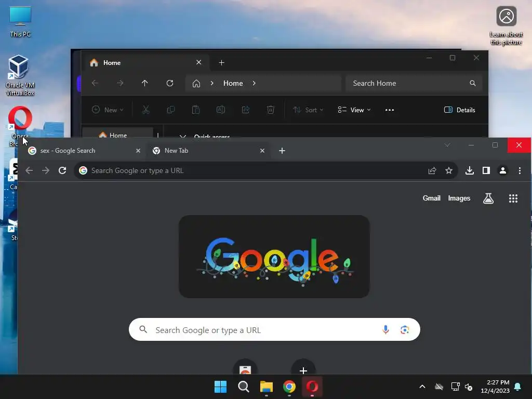Click the muted volume icon in tray
Viewport: 532px width, 399px height.
pos(469,387)
